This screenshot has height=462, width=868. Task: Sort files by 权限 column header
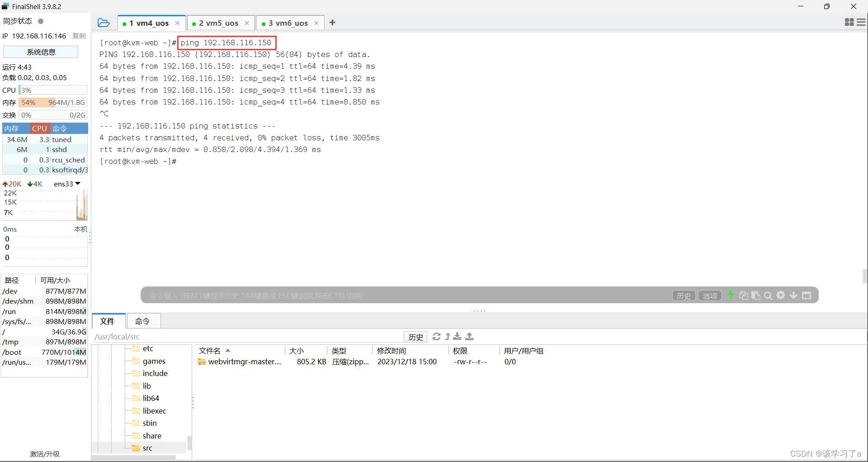[x=474, y=351]
